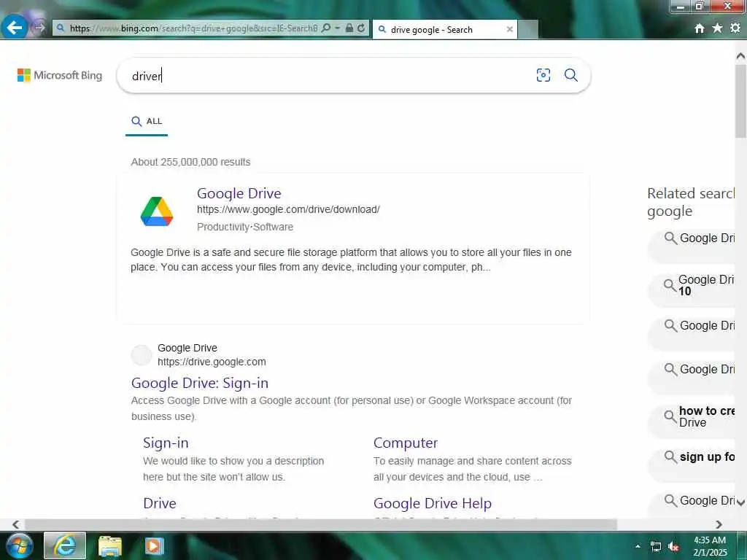Viewport: 747px width, 560px height.
Task: Open the Google Drive result title link
Action: (239, 193)
